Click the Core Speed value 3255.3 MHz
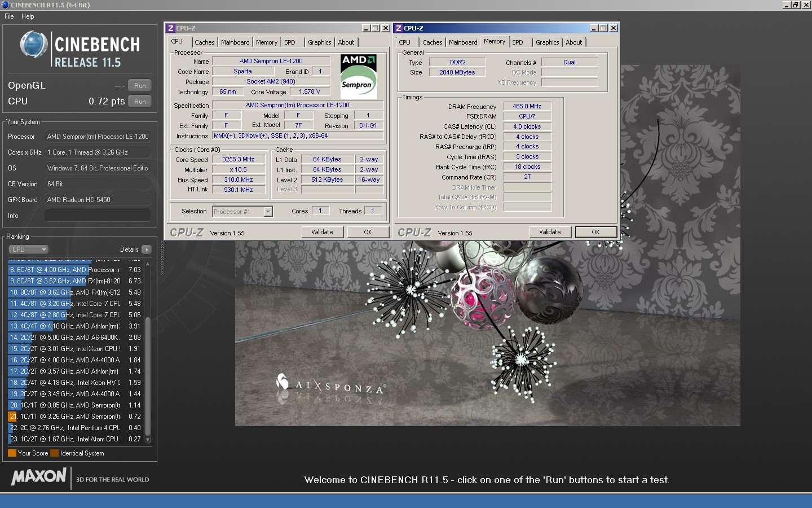Screen dimensions: 812x508 point(239,160)
